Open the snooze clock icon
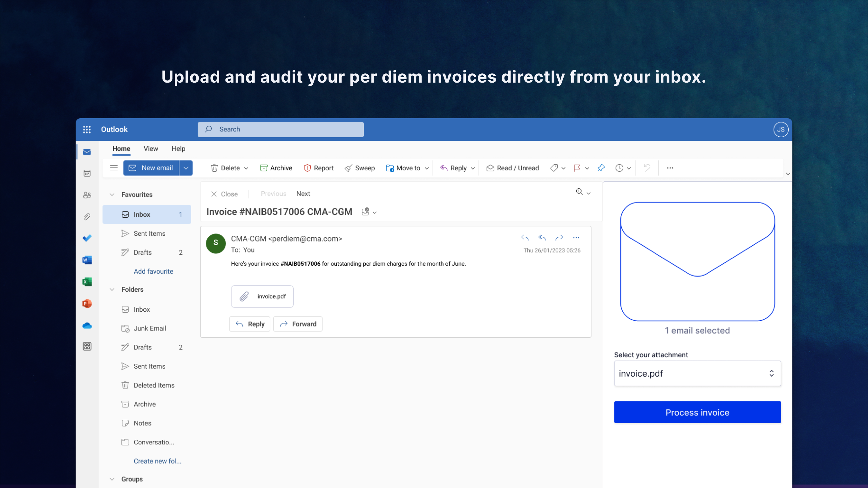868x488 pixels. pyautogui.click(x=619, y=168)
